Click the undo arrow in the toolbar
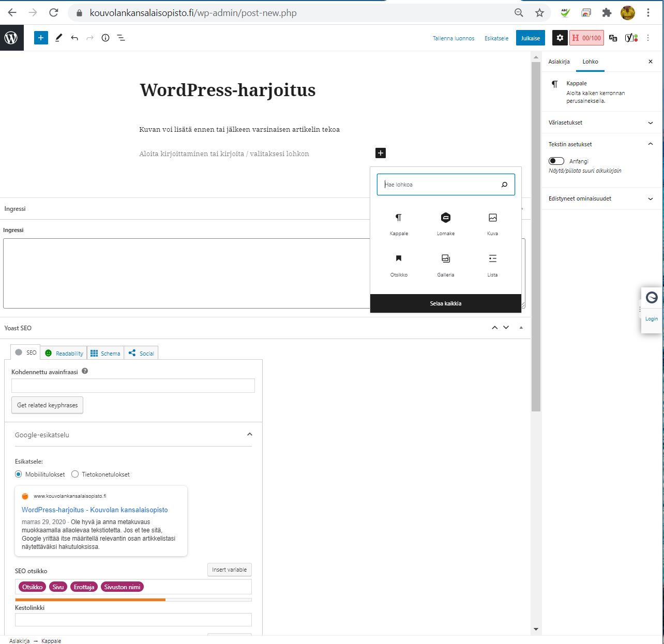The height and width of the screenshot is (644, 664). 74,38
